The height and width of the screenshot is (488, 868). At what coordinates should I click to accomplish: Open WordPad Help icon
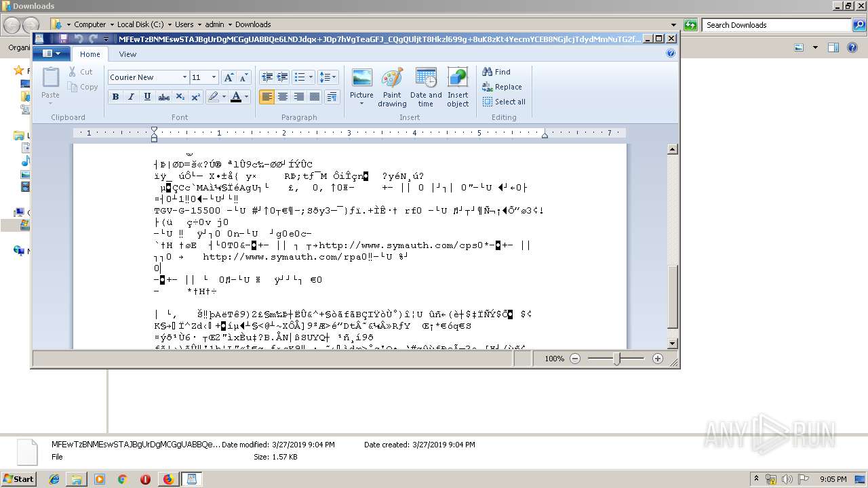(671, 54)
